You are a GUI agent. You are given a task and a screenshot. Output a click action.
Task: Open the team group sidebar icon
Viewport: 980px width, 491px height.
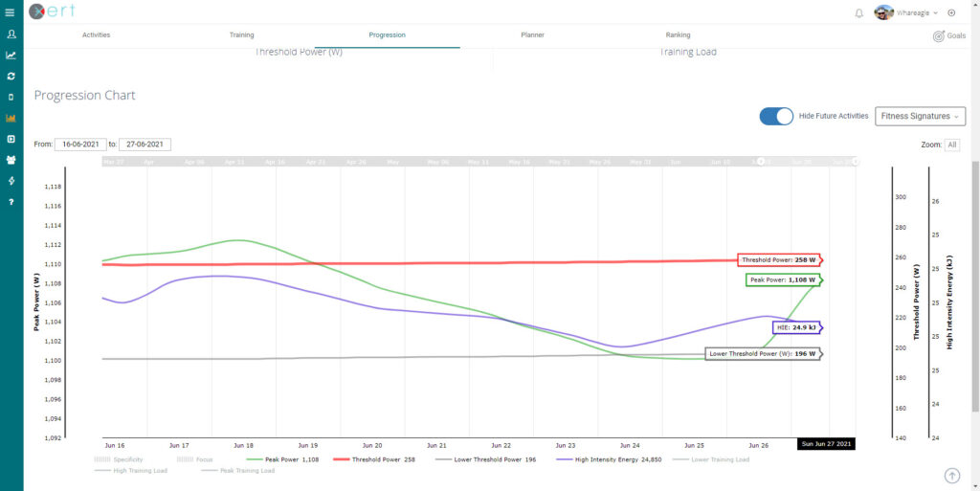tap(11, 160)
